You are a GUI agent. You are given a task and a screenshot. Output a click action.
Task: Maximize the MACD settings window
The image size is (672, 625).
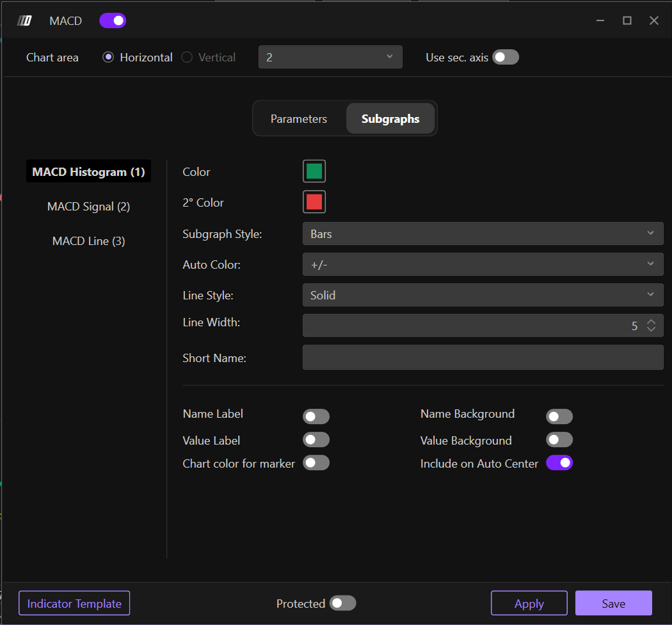pos(627,20)
